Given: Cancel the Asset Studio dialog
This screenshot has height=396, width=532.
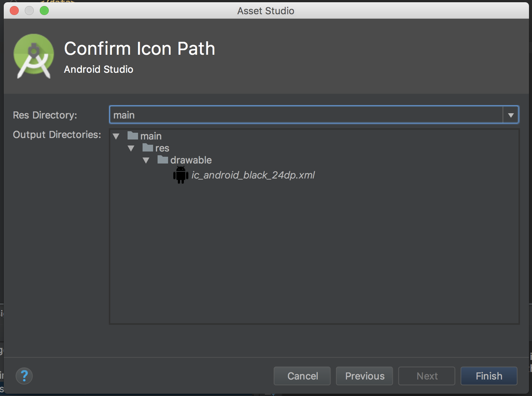Looking at the screenshot, I should tap(302, 376).
